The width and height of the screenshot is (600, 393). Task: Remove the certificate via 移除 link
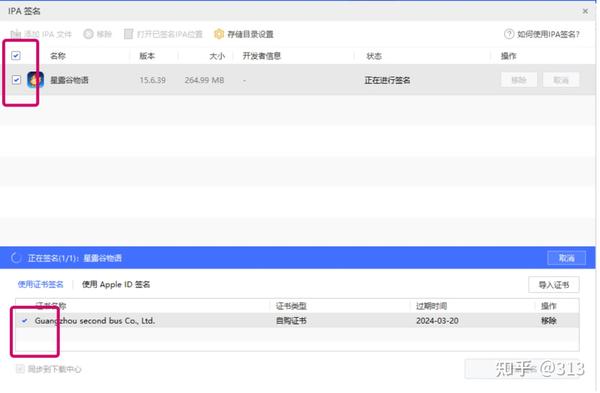click(549, 321)
